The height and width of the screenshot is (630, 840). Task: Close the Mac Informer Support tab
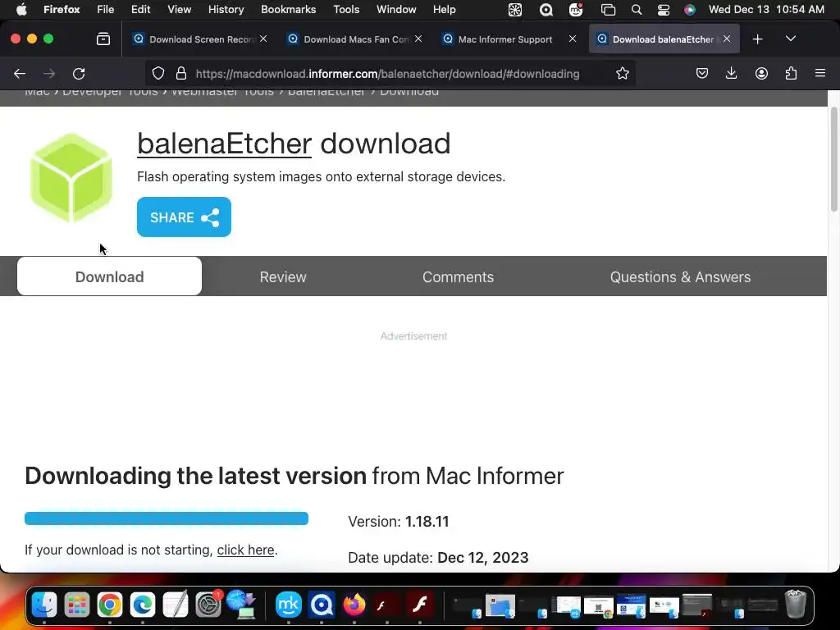pyautogui.click(x=573, y=39)
